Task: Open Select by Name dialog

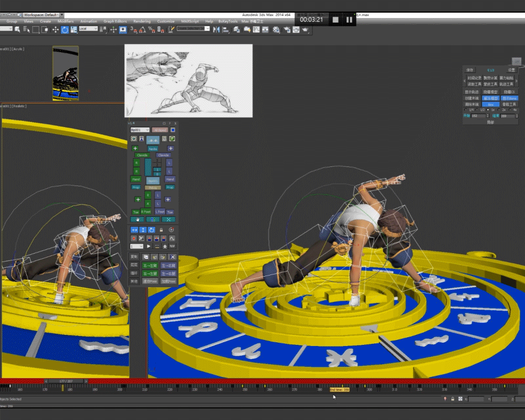Action: click(26, 29)
